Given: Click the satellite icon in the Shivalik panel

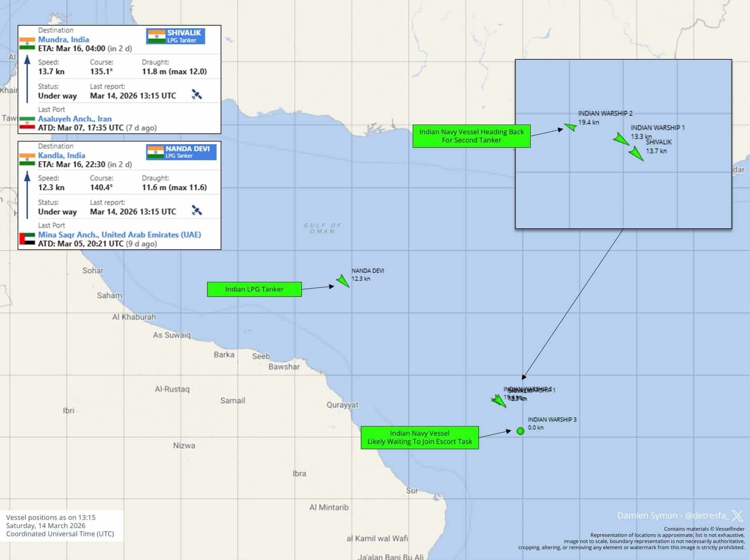Looking at the screenshot, I should tap(197, 95).
